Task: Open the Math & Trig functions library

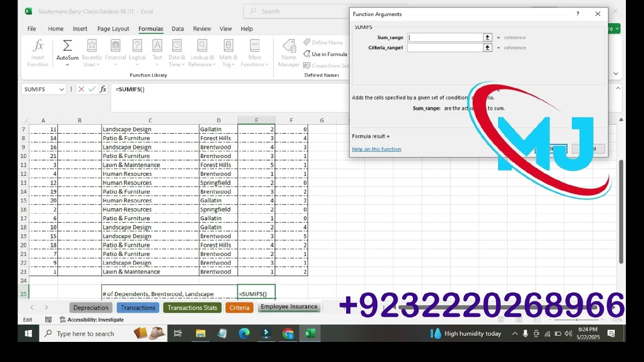Action: click(228, 53)
